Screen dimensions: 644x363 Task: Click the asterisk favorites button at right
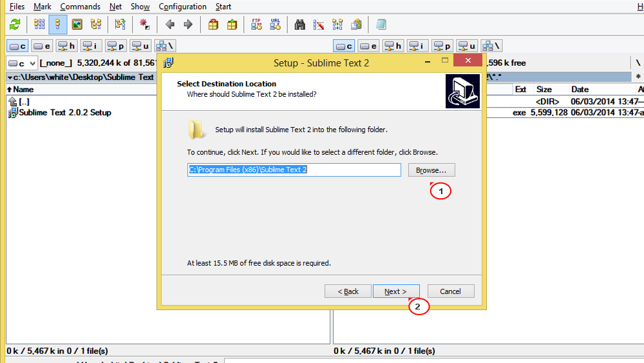coord(638,77)
